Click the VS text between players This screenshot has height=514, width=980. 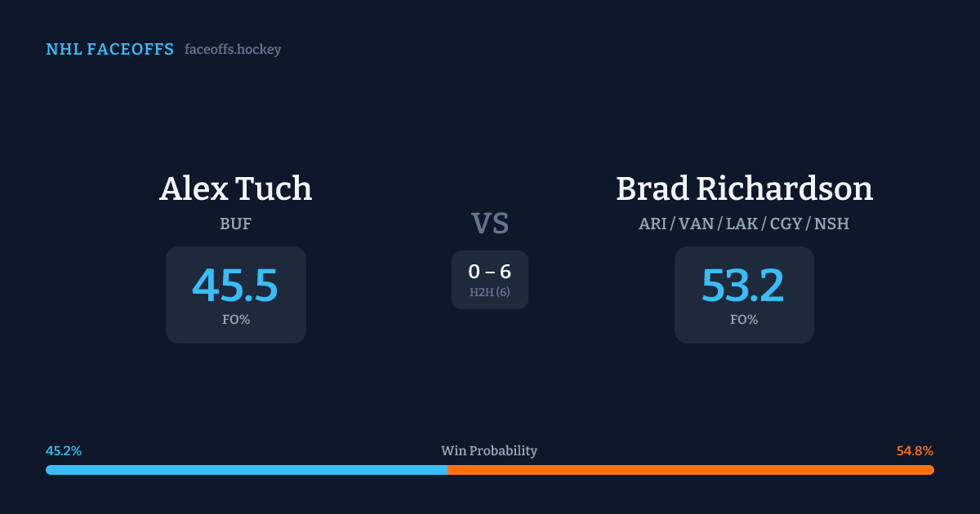(x=490, y=224)
